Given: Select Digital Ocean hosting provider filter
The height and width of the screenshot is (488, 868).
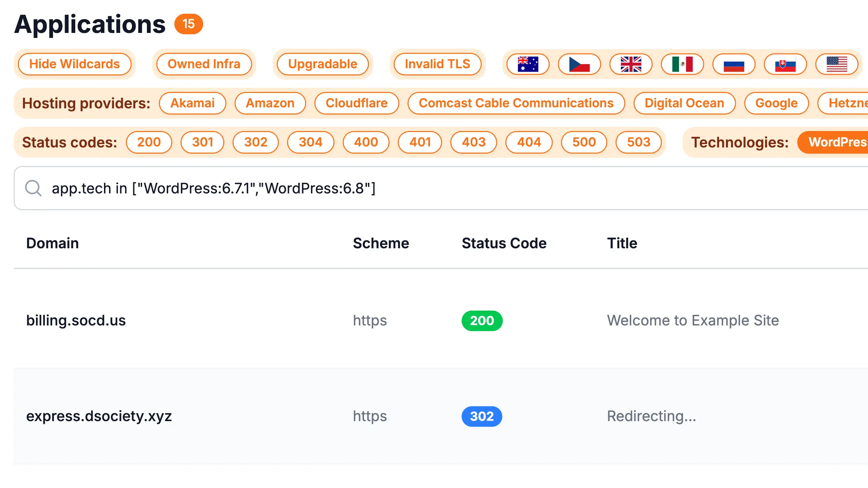Looking at the screenshot, I should point(684,103).
